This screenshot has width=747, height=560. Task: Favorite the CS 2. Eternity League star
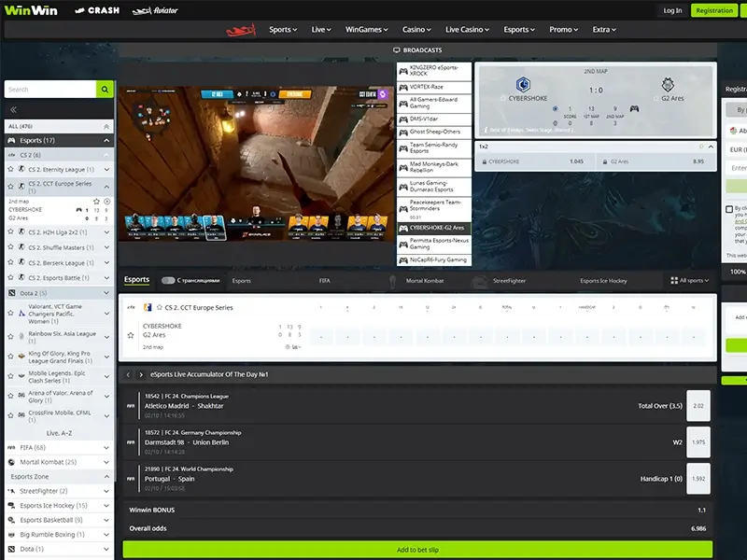click(x=11, y=169)
